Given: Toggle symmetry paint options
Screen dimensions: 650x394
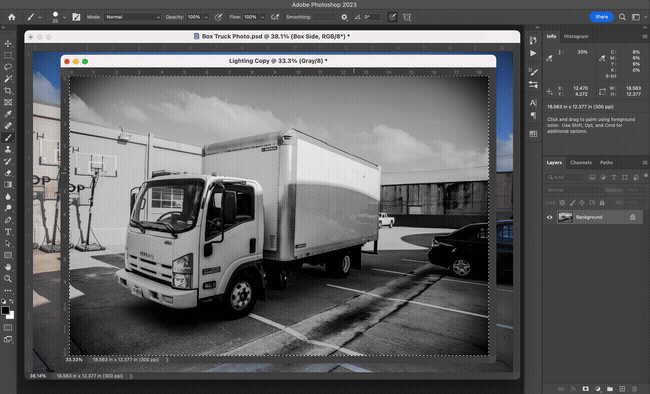Looking at the screenshot, I should [407, 17].
